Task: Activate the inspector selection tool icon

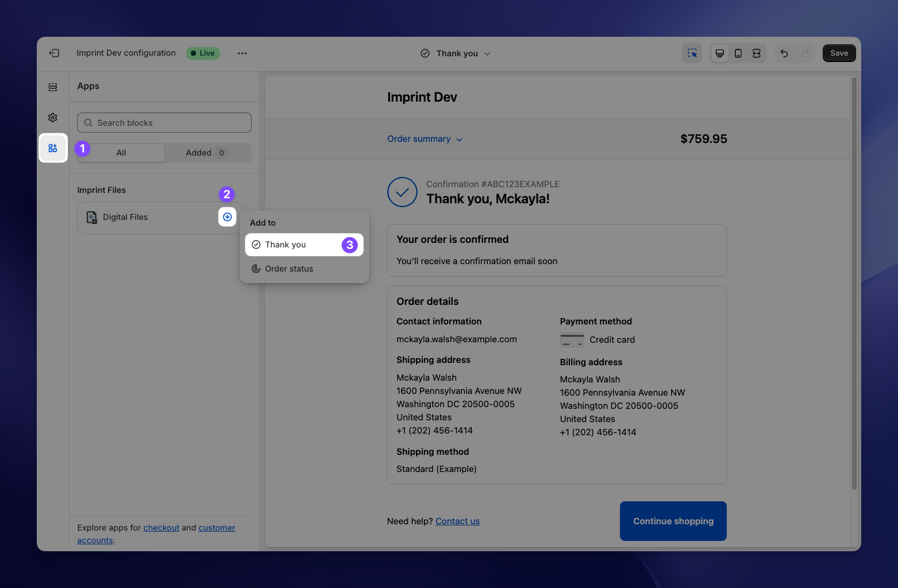Action: [x=692, y=53]
